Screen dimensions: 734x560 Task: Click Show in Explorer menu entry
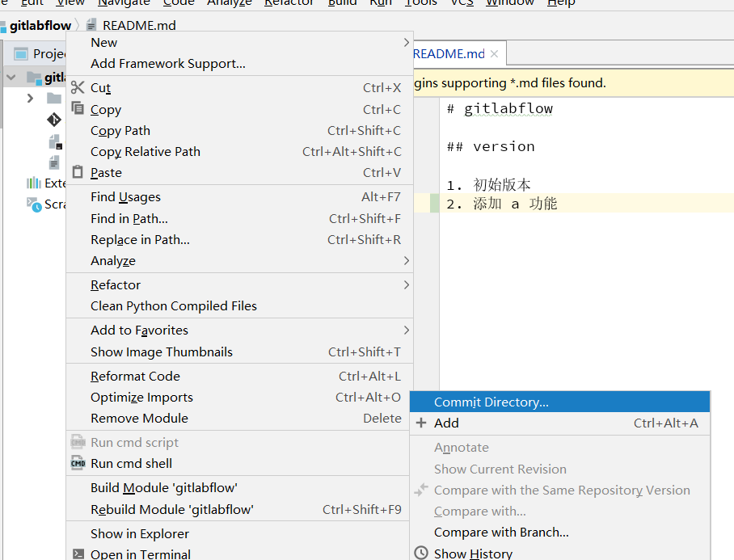(140, 533)
